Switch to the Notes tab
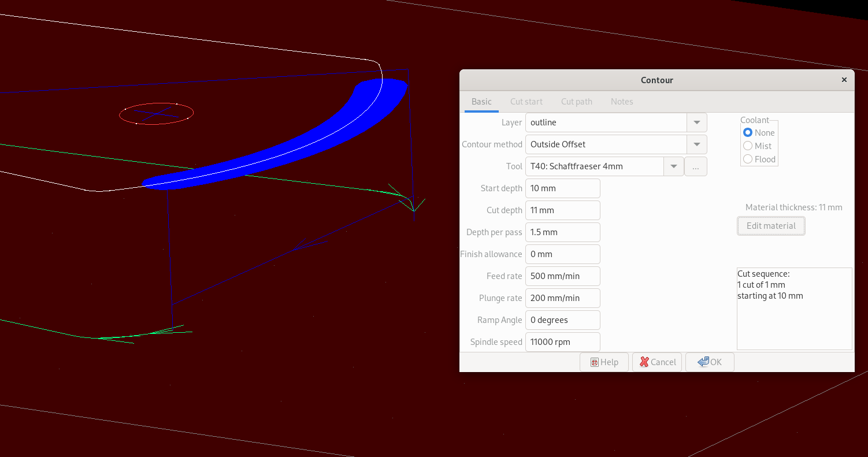Screen dimensions: 868x457 point(622,102)
